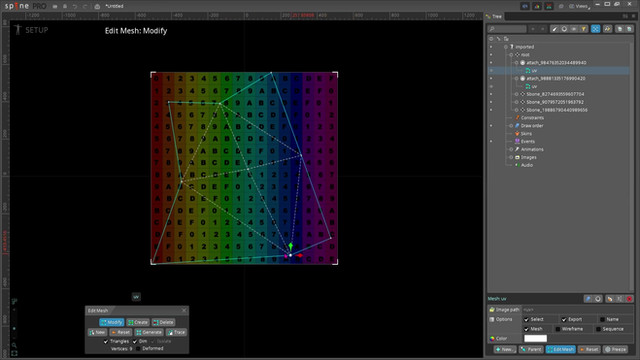The image size is (640, 360).
Task: Click the Freeze button
Action: (616, 349)
